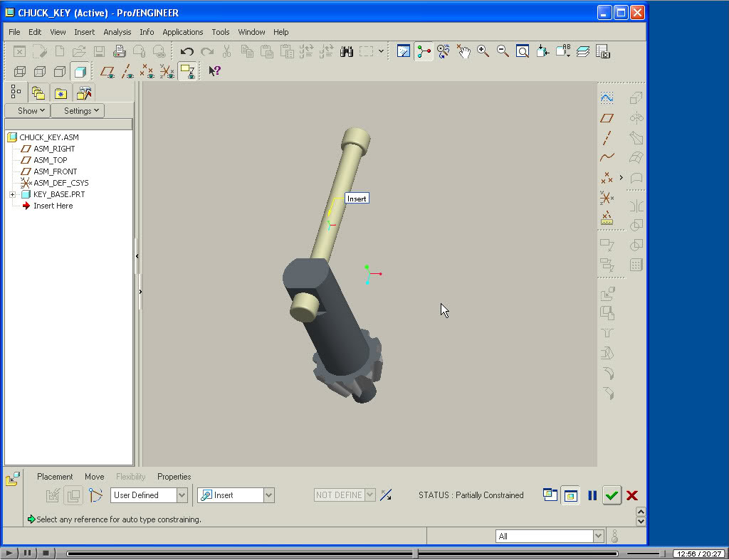This screenshot has width=729, height=560.
Task: Expand the KEY_BASE.PRT tree node
Action: (x=13, y=194)
